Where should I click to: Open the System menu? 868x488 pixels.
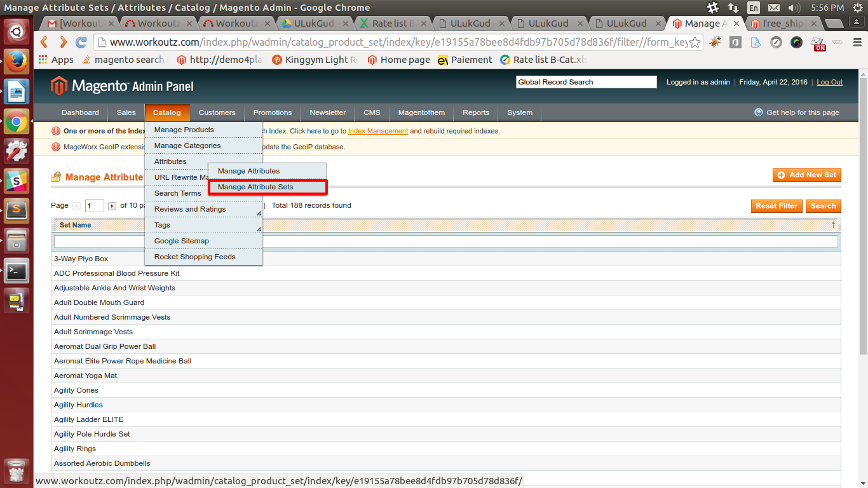(x=520, y=112)
